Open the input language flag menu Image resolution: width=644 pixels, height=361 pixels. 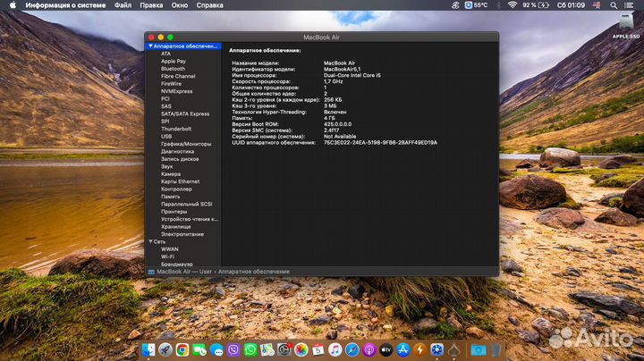[x=597, y=5]
